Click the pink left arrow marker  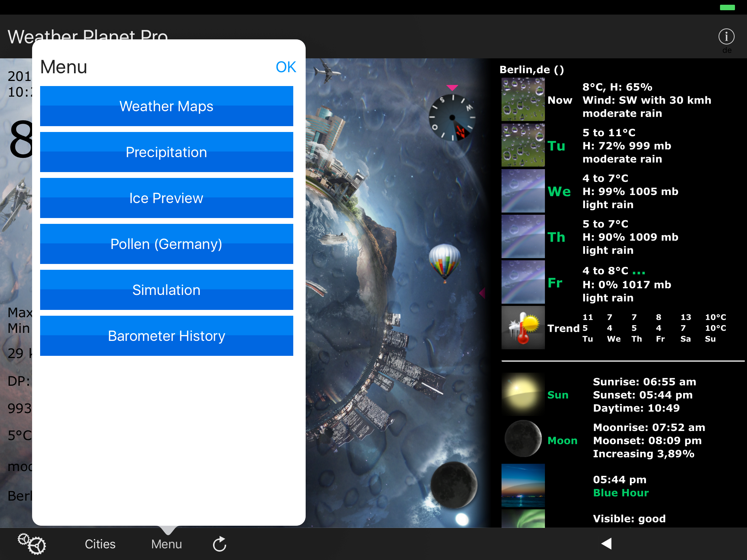click(482, 292)
